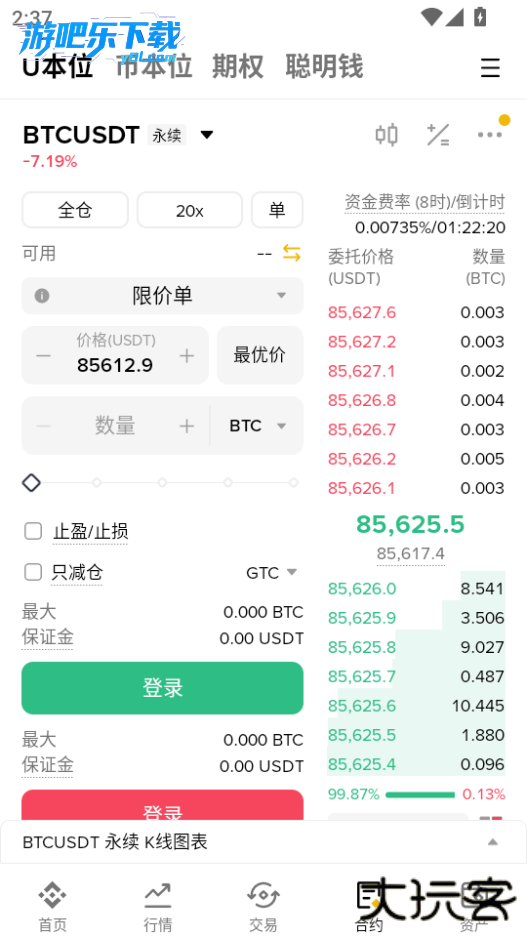Tap the 20x leverage button

coord(190,210)
